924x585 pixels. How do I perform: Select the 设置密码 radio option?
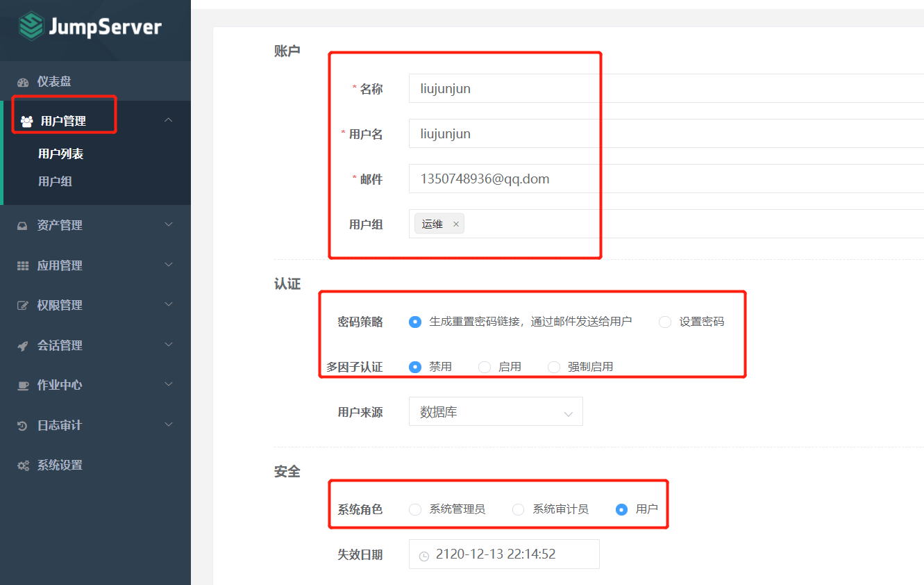tap(665, 322)
